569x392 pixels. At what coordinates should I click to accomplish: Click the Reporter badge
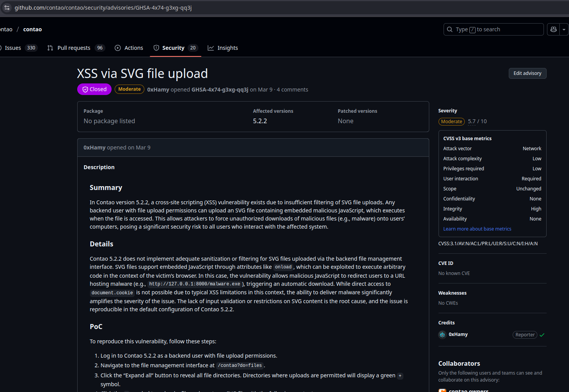[x=525, y=335]
